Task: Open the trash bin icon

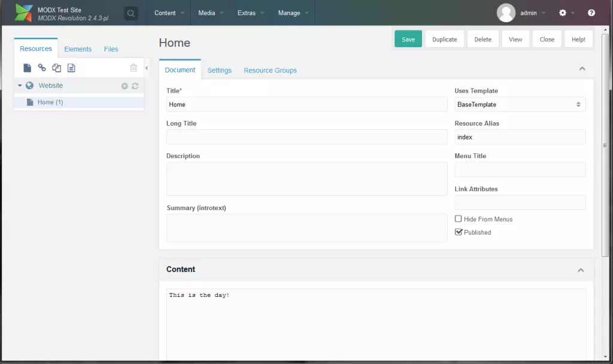Action: (x=133, y=68)
